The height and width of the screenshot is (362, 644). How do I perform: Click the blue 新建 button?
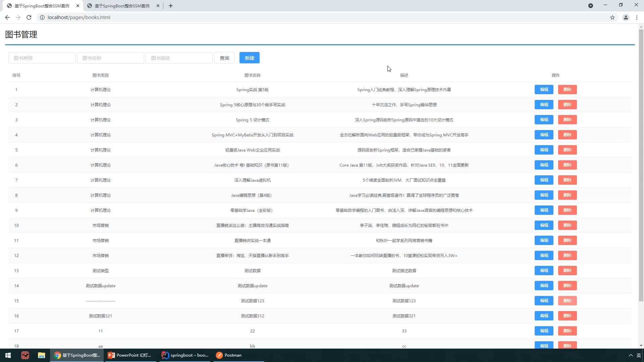pos(249,58)
